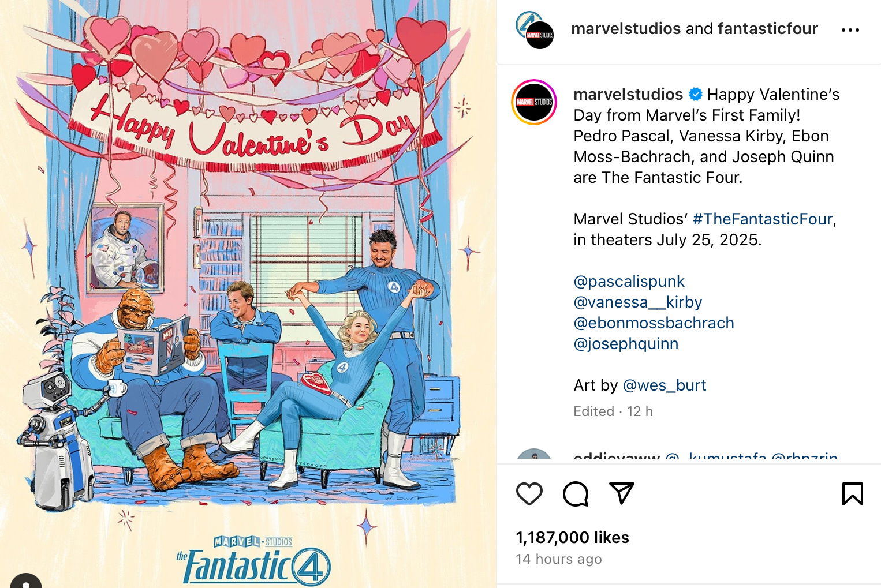Viewport: 881px width, 588px height.
Task: Open the combined header profile avatars
Action: pyautogui.click(x=535, y=30)
